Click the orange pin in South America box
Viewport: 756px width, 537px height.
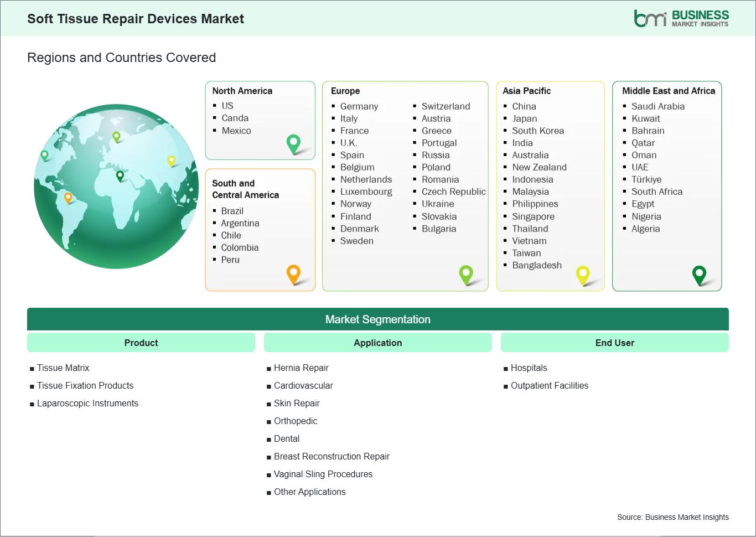293,273
